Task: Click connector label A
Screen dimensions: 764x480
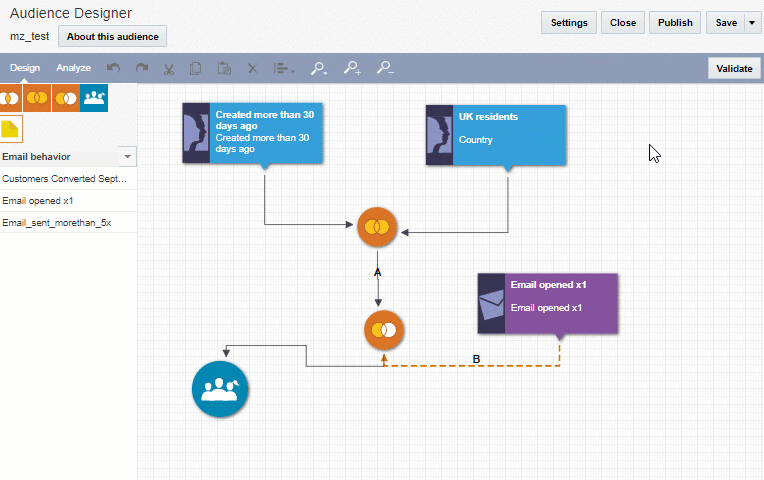Action: [x=377, y=272]
